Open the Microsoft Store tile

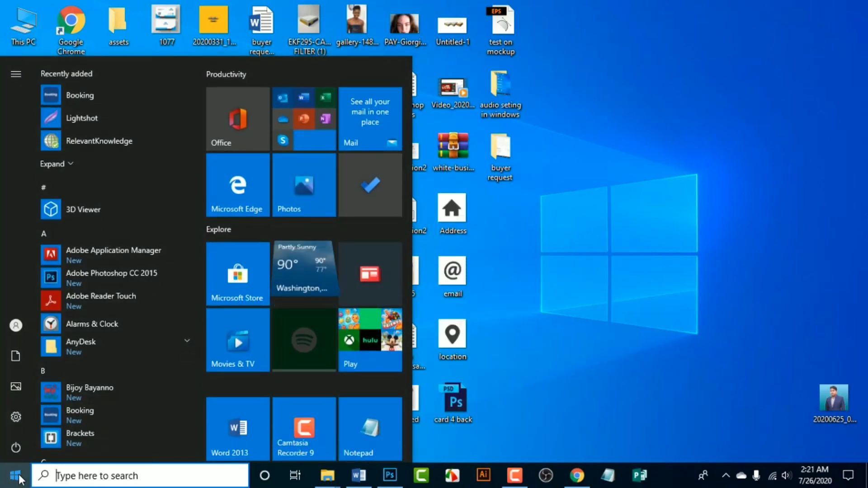pyautogui.click(x=238, y=274)
